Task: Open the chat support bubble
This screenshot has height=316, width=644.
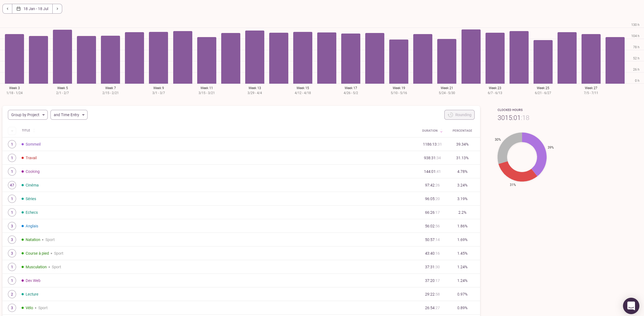Action: click(x=631, y=306)
